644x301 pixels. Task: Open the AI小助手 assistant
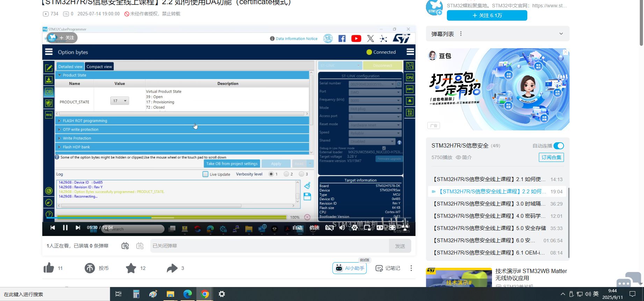(349, 268)
